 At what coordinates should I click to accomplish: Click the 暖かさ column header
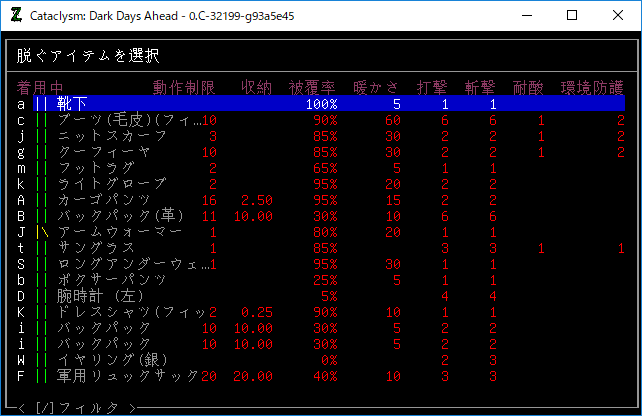tap(376, 88)
